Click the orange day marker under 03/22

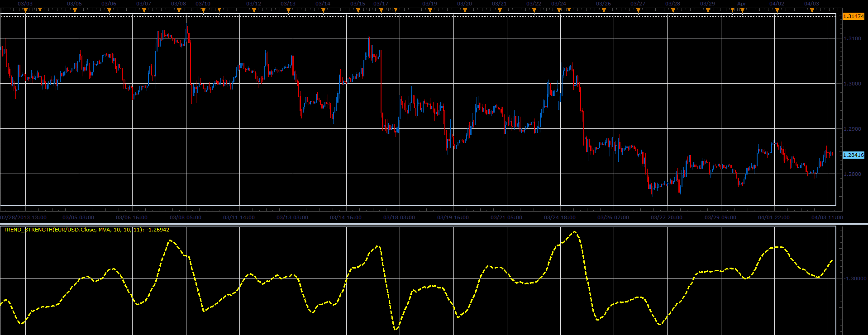(534, 10)
